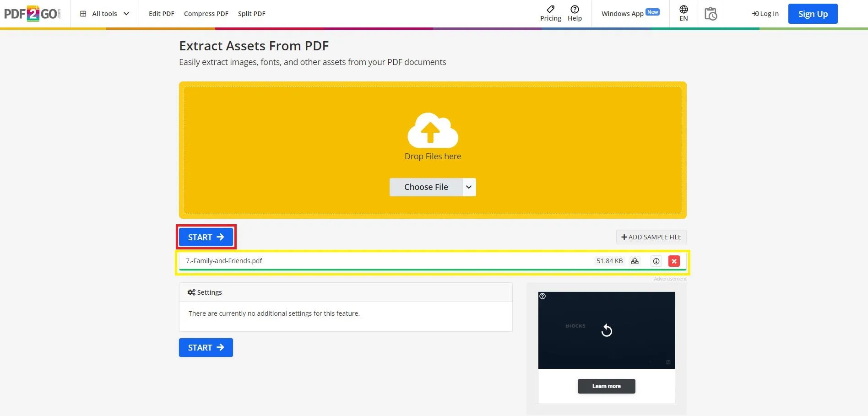Open the Help page
The width and height of the screenshot is (868, 416).
tap(575, 14)
